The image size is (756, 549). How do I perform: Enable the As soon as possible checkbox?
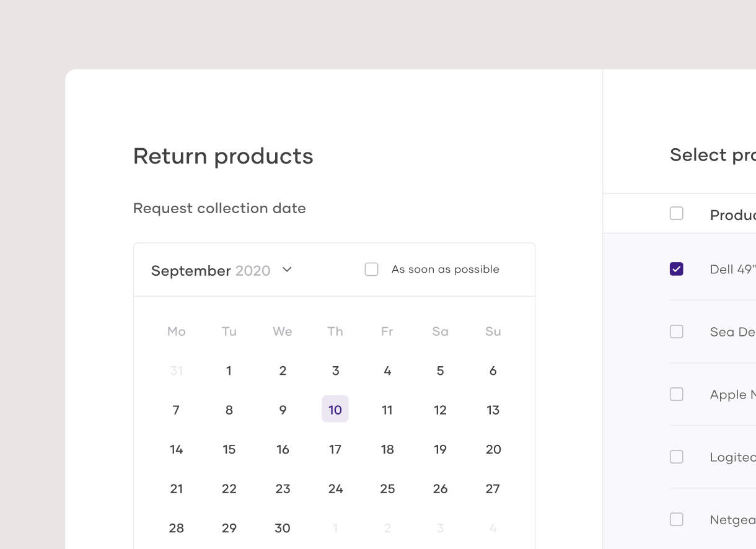pyautogui.click(x=372, y=270)
